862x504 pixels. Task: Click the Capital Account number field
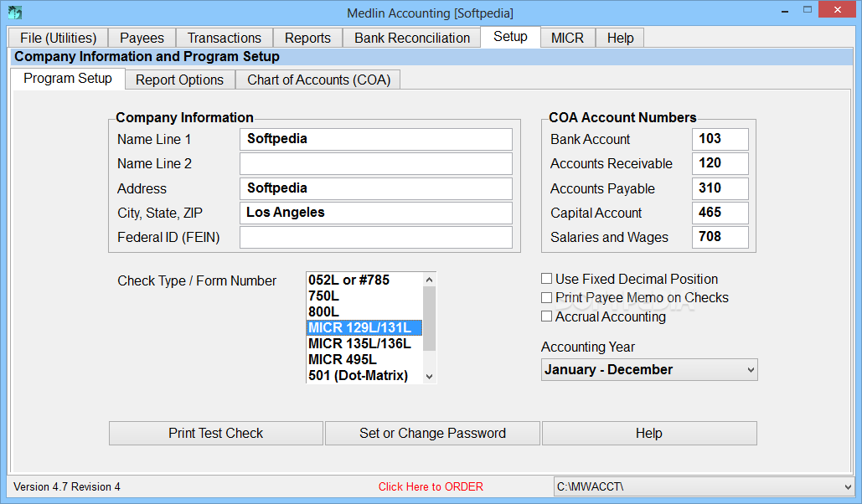tap(720, 213)
